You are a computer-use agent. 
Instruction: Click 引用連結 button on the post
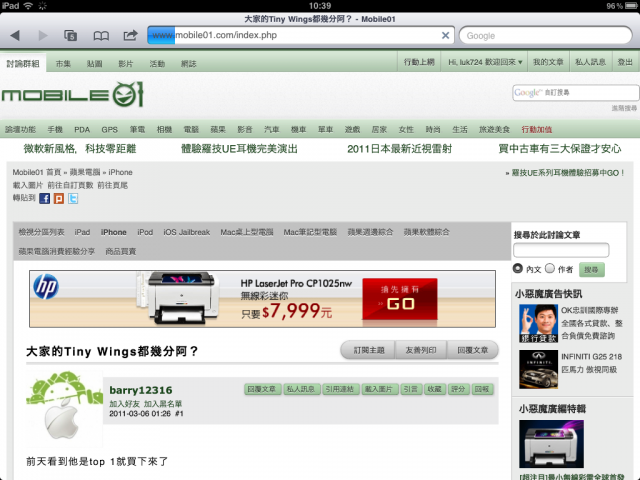(340, 389)
